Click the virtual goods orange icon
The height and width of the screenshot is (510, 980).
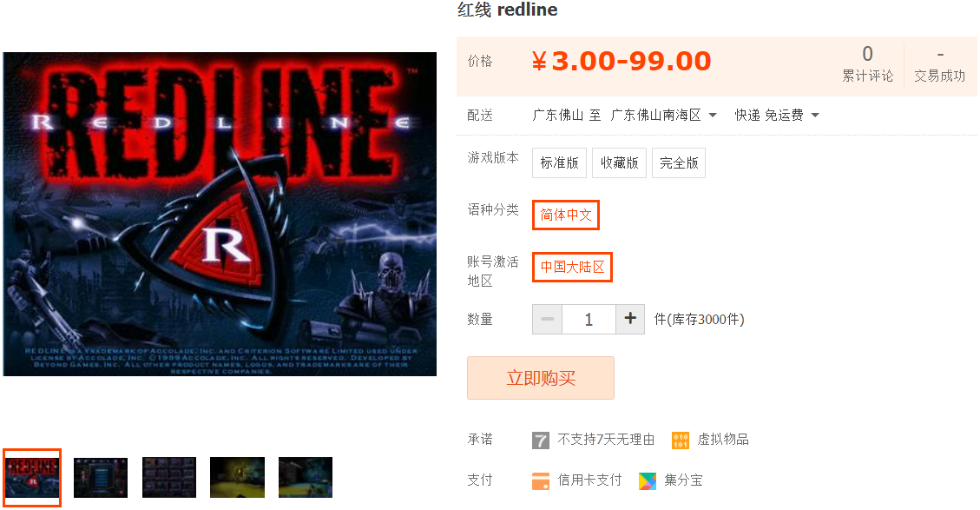coord(680,440)
